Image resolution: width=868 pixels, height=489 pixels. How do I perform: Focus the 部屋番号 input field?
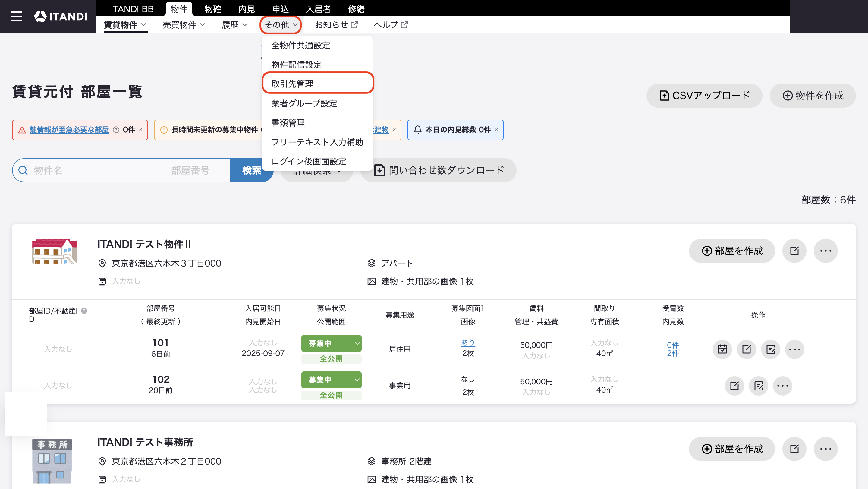pos(197,170)
